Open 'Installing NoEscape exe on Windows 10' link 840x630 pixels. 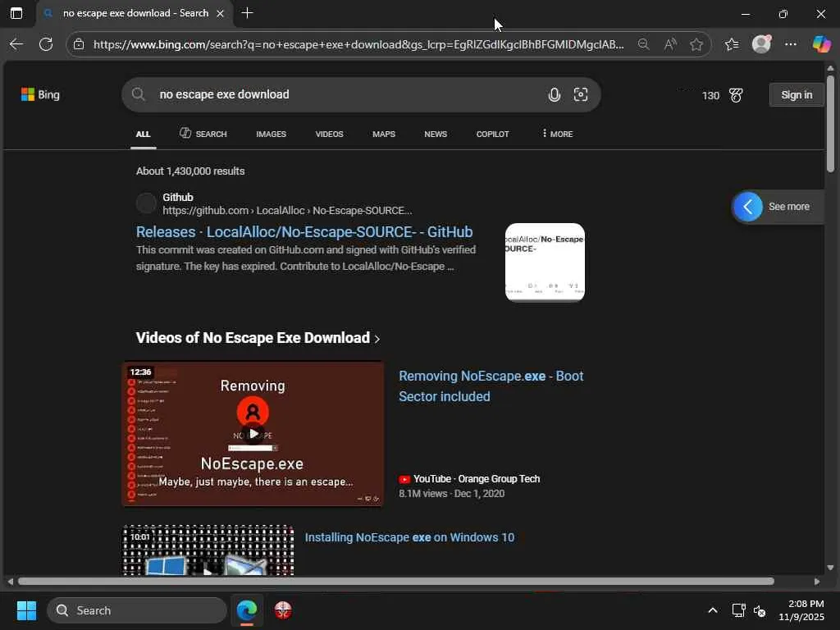click(x=409, y=537)
